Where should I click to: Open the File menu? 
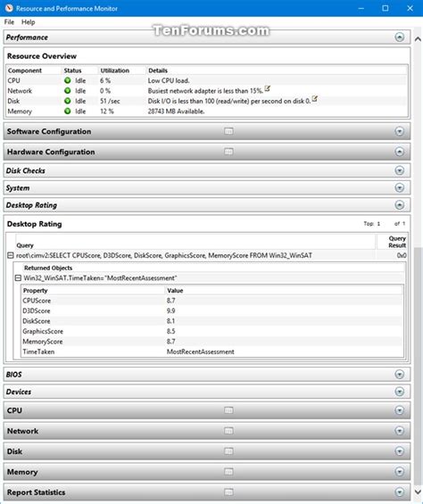[x=9, y=22]
